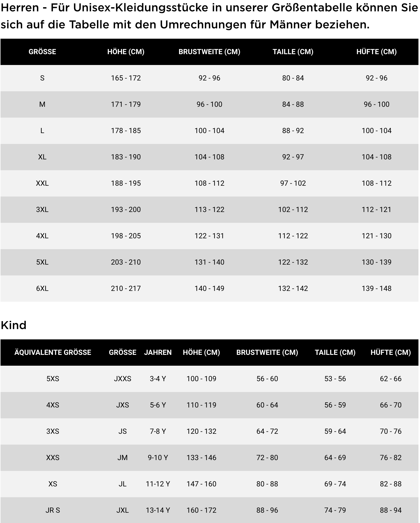The height and width of the screenshot is (523, 420).
Task: Click the XXL size row label
Action: coord(42,183)
